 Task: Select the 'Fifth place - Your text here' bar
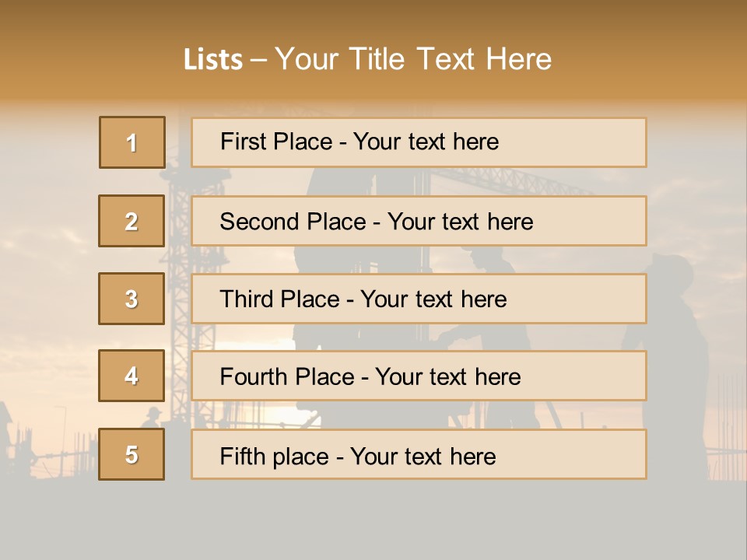coord(419,454)
